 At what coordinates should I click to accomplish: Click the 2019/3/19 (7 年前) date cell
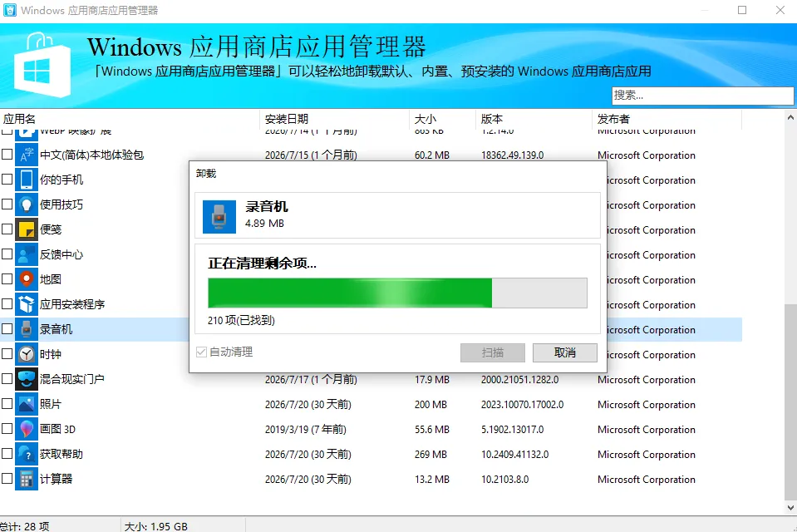306,430
